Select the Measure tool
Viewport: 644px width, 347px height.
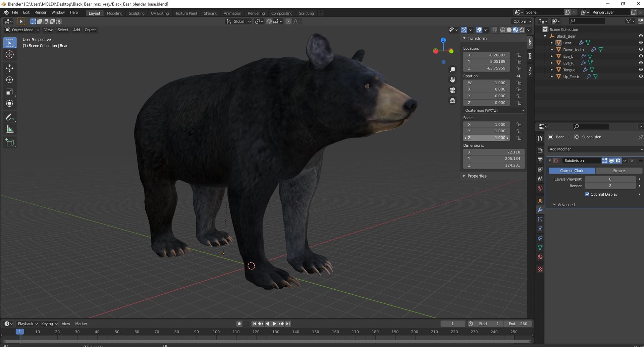click(10, 129)
